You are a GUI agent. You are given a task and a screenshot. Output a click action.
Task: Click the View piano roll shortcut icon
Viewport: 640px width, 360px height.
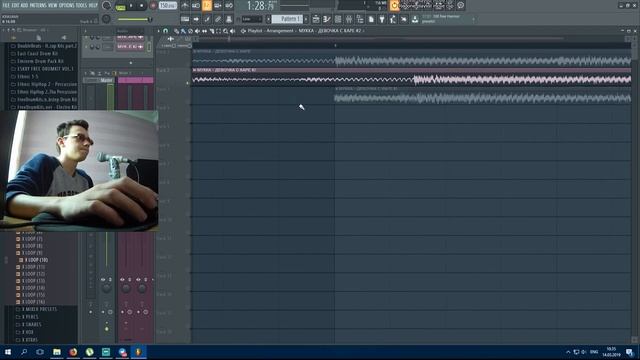click(x=327, y=19)
